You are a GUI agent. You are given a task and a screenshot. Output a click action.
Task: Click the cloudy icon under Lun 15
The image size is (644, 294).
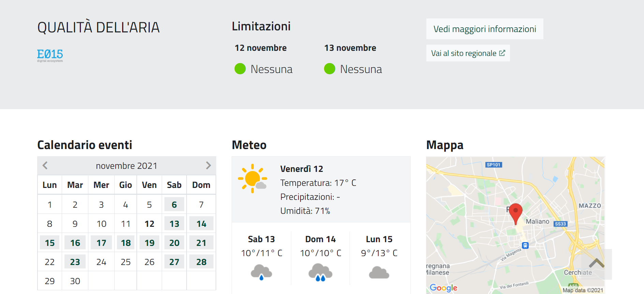379,273
